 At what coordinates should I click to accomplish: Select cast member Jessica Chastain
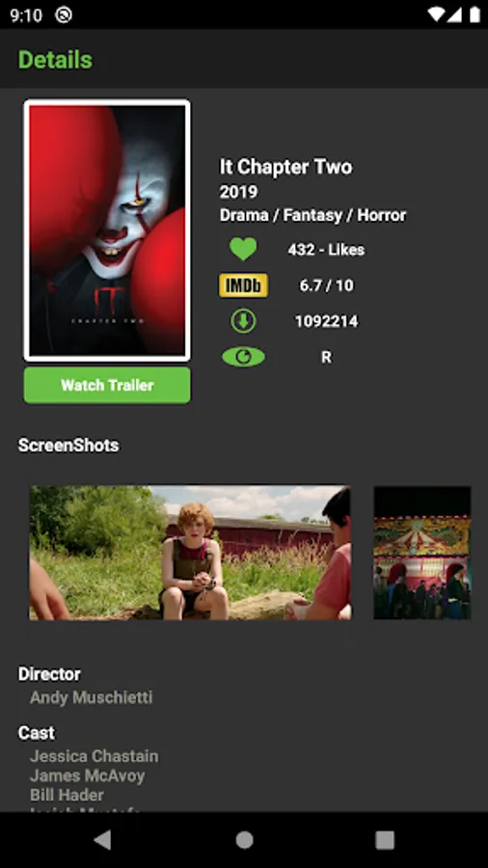95,755
